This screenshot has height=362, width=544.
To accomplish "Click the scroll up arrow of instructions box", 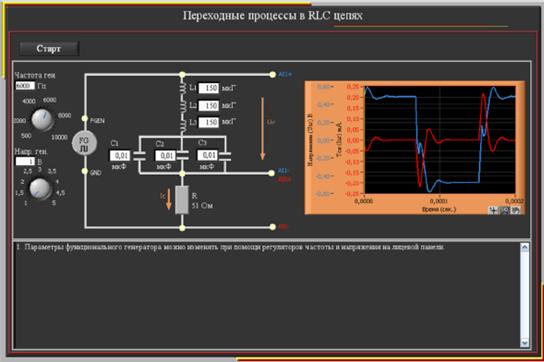I will (525, 247).
